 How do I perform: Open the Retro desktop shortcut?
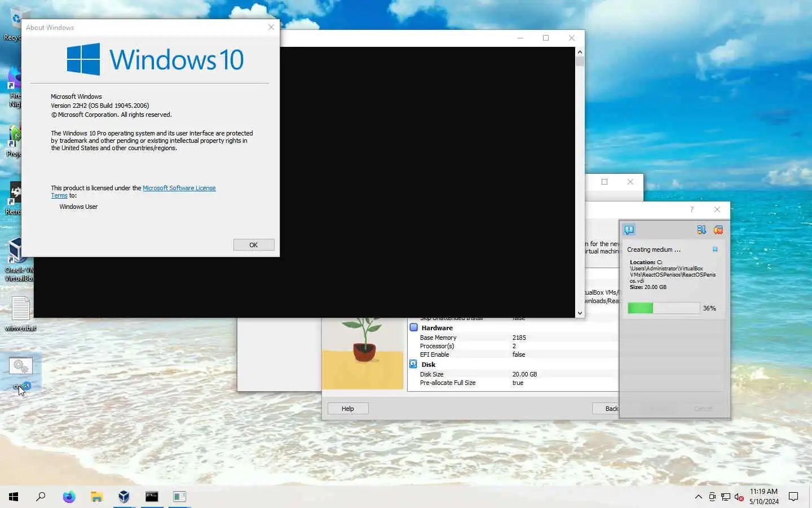[x=12, y=199]
